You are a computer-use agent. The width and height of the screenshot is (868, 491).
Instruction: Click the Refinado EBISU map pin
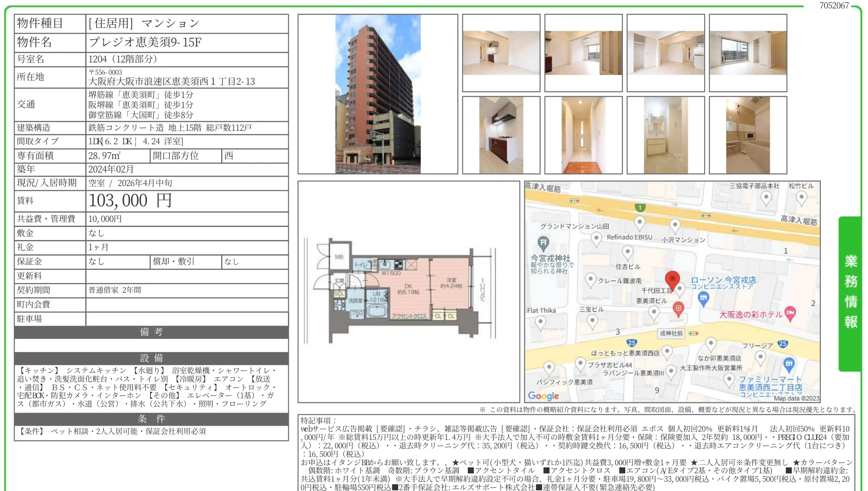point(596,238)
